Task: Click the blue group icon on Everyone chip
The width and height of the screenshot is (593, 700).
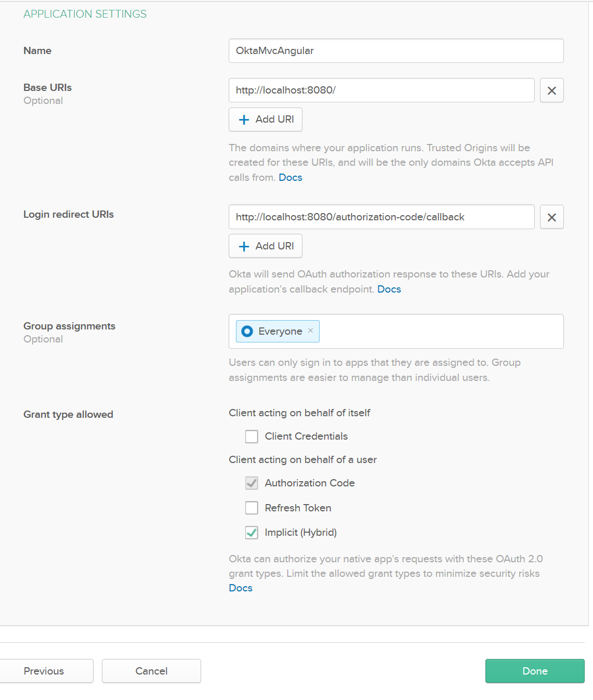Action: click(x=246, y=331)
